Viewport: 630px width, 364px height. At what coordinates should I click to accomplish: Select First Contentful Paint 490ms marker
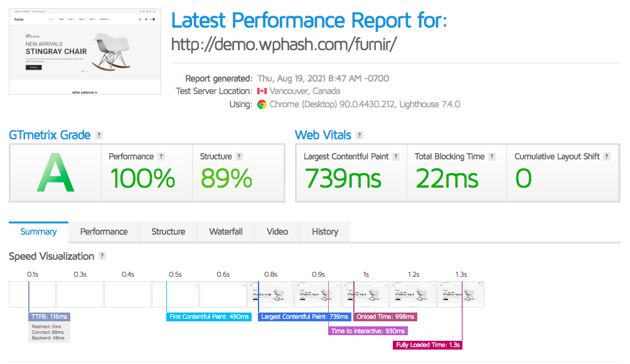point(210,317)
